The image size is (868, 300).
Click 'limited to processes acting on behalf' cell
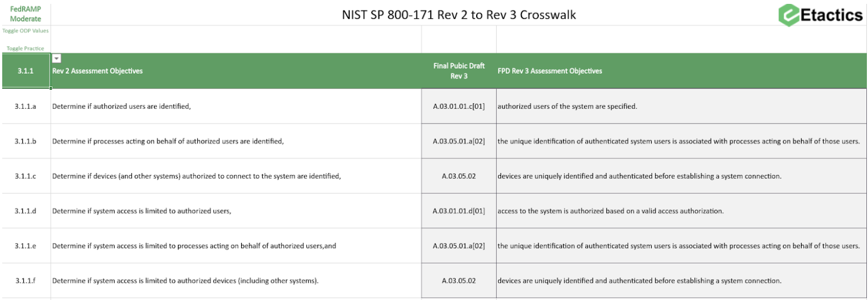pyautogui.click(x=236, y=246)
